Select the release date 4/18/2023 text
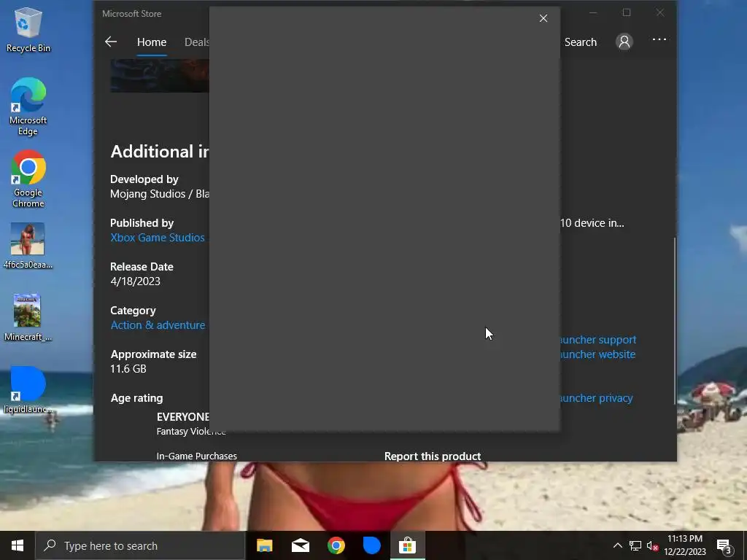This screenshot has width=747, height=560. (135, 281)
